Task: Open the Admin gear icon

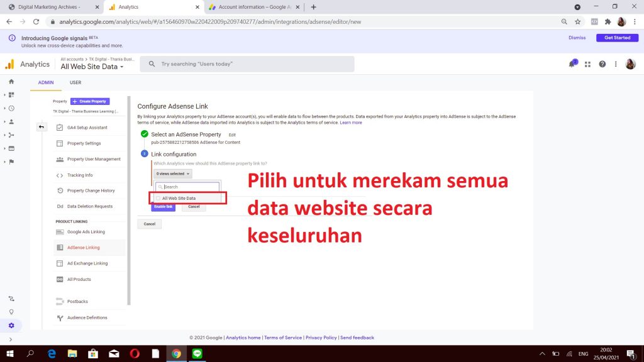Action: pos(11,326)
